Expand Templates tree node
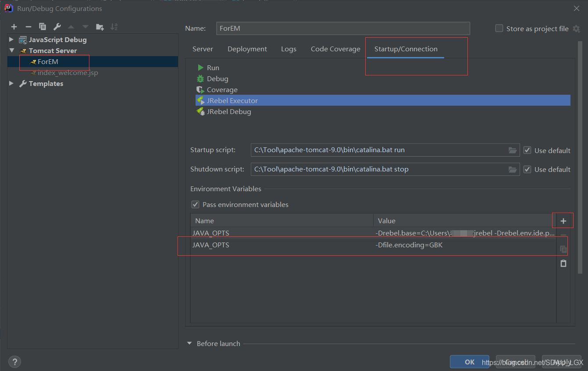 click(11, 83)
